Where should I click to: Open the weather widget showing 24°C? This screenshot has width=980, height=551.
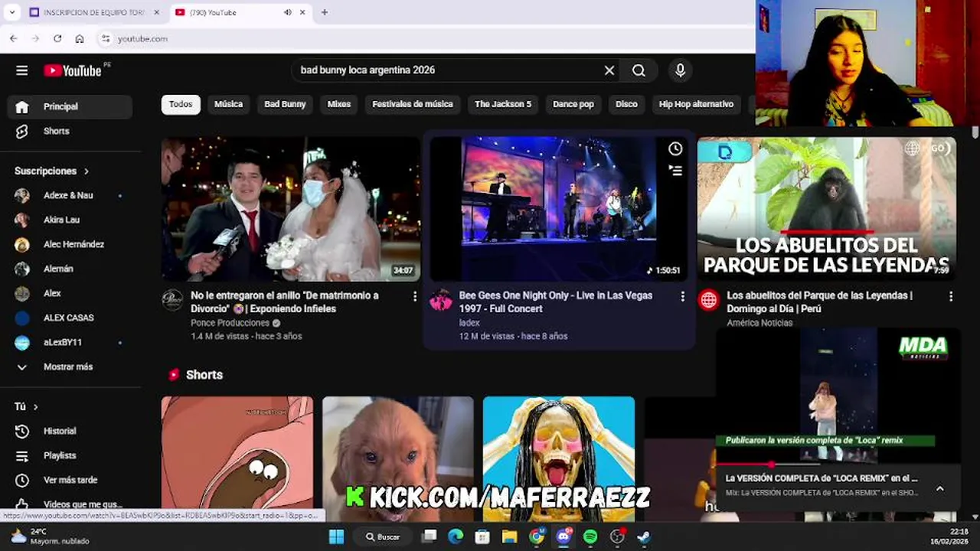[x=50, y=536]
